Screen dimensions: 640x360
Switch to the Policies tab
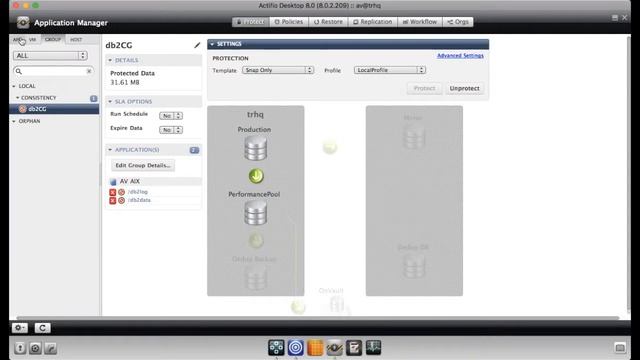pos(289,22)
